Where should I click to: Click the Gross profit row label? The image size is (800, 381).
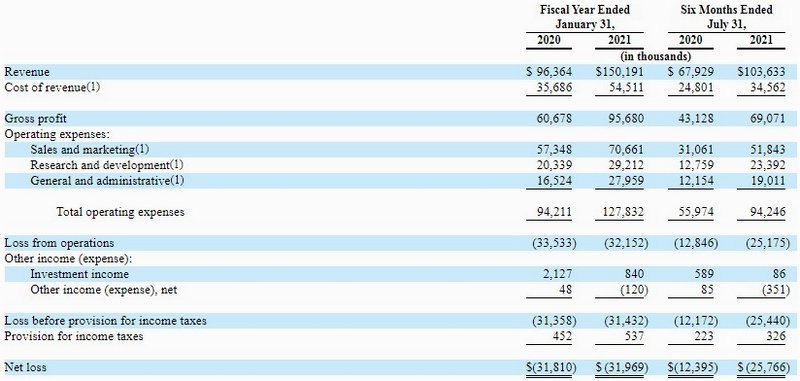coord(35,119)
